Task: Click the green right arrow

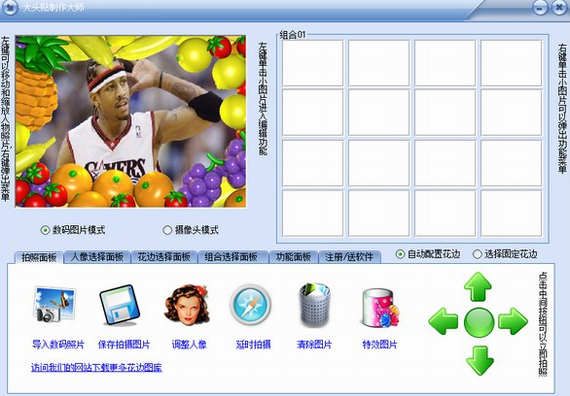Action: [513, 321]
